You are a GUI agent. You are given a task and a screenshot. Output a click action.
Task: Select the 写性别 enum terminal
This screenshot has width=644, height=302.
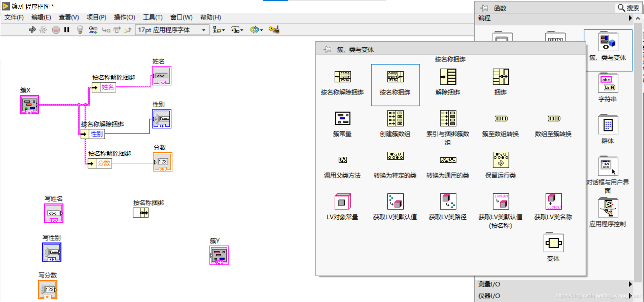[52, 252]
